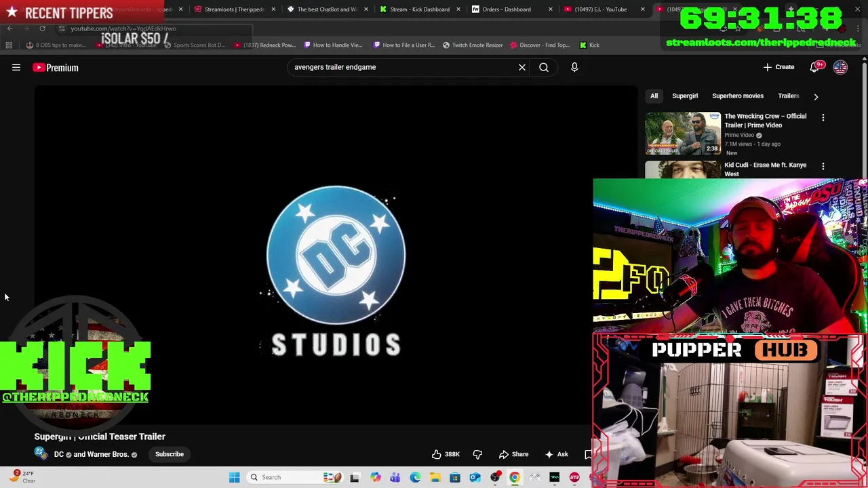The image size is (868, 488).
Task: Open 'How to Handle Vie...' bookmark
Action: 333,45
